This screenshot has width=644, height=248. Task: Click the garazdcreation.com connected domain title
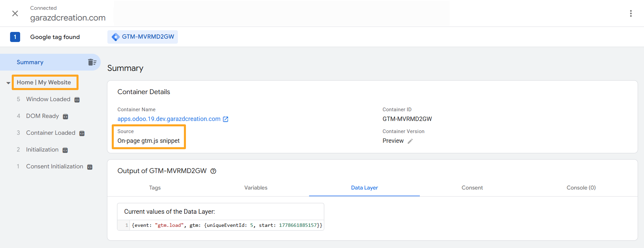(x=68, y=18)
